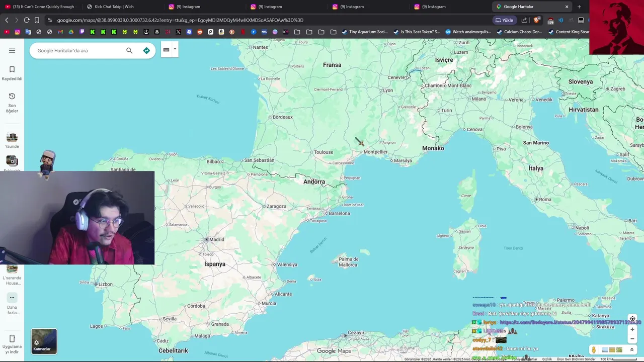Open L'saranda House recent place
This screenshot has height=362, width=644.
(12, 276)
